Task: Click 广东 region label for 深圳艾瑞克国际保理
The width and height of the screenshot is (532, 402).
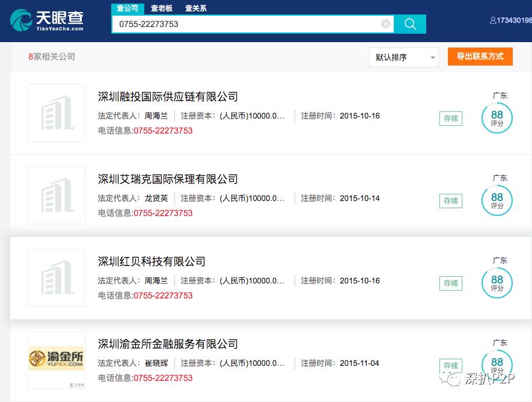Action: (x=500, y=178)
